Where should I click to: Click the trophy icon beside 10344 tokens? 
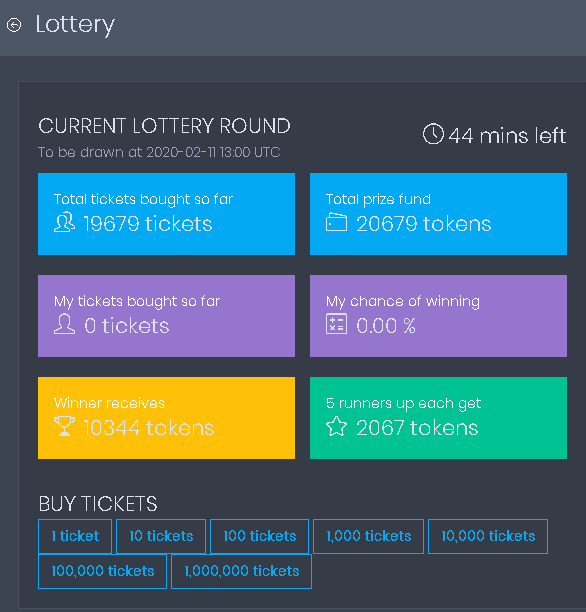[x=64, y=426]
